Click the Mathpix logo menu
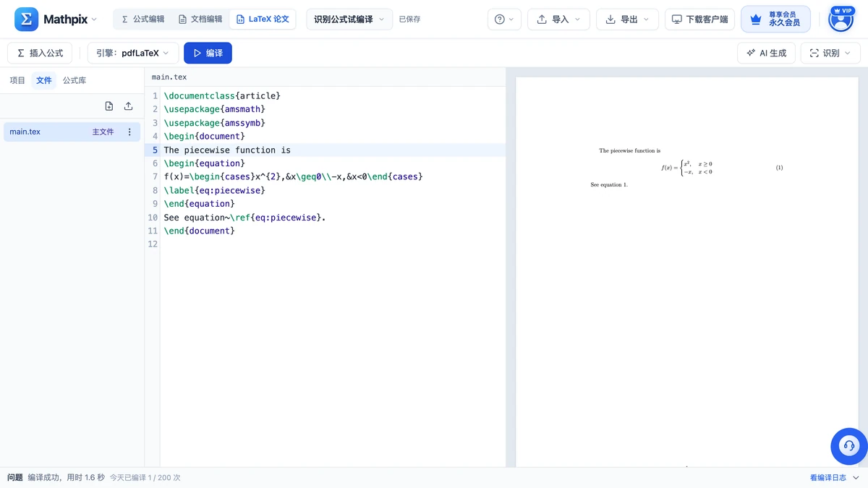 (x=56, y=20)
